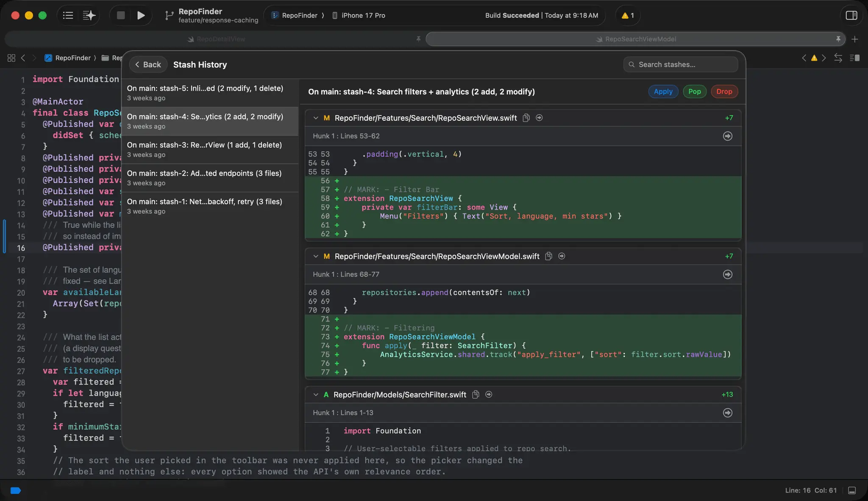Toggle the inspector panel on the right

point(851,16)
